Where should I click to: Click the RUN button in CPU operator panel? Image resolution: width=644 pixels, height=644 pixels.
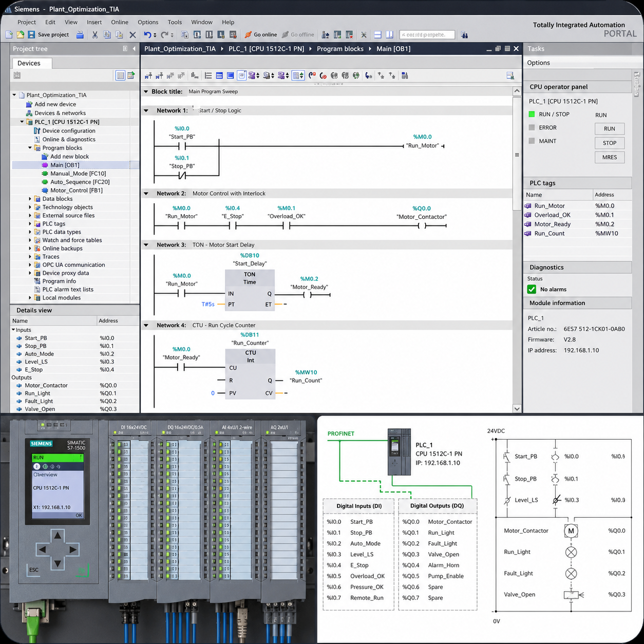pos(610,129)
